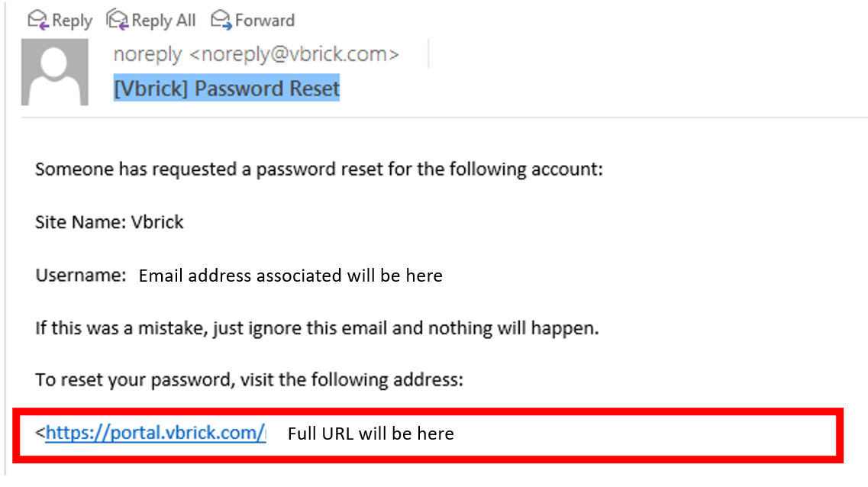This screenshot has width=868, height=487.
Task: Click the Reply envelope icon
Action: click(38, 21)
